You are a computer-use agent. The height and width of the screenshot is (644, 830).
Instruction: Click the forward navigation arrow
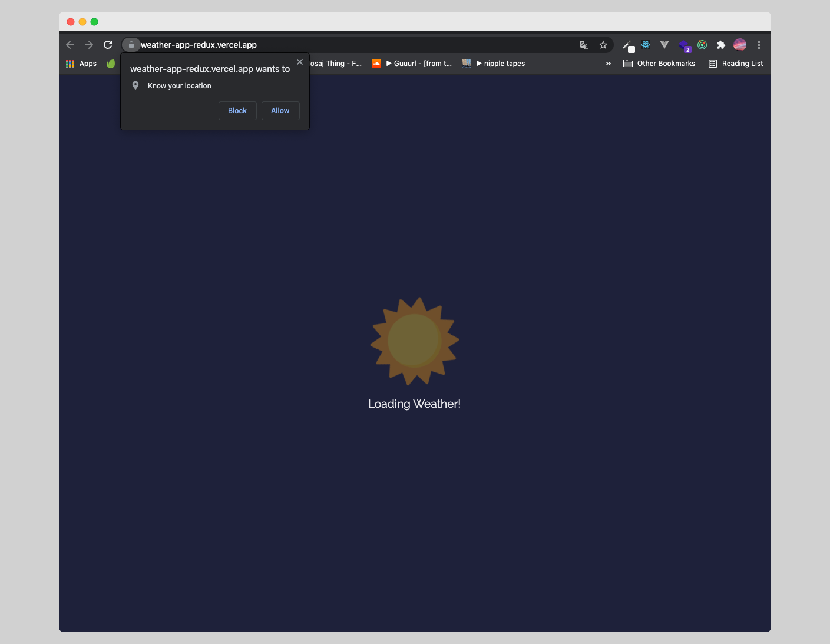[89, 45]
